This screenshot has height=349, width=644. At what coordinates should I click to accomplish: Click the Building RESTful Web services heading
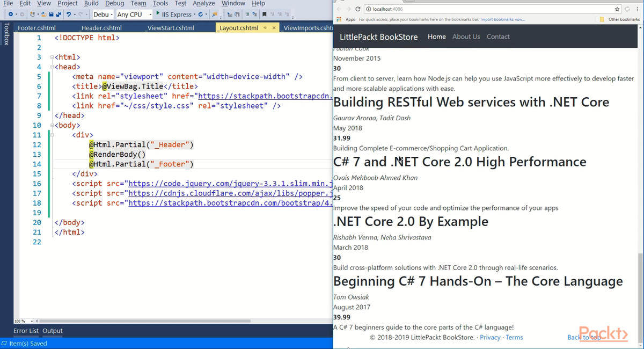pyautogui.click(x=471, y=102)
